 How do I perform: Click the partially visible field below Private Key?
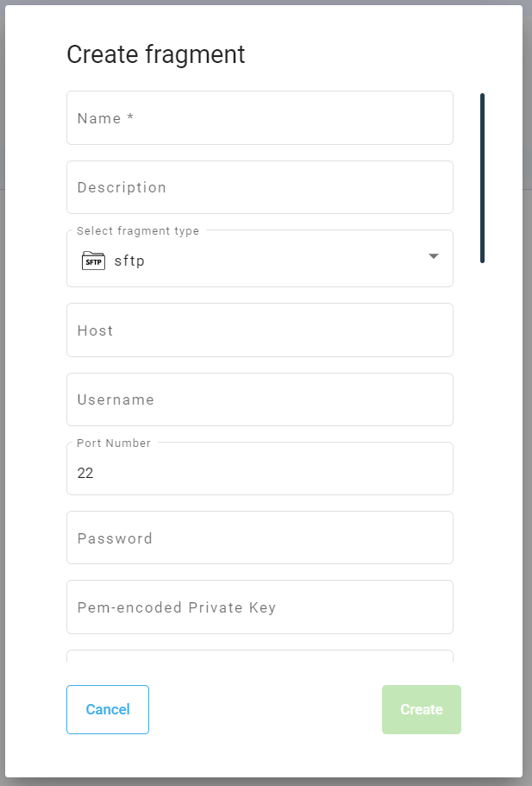pos(259,657)
